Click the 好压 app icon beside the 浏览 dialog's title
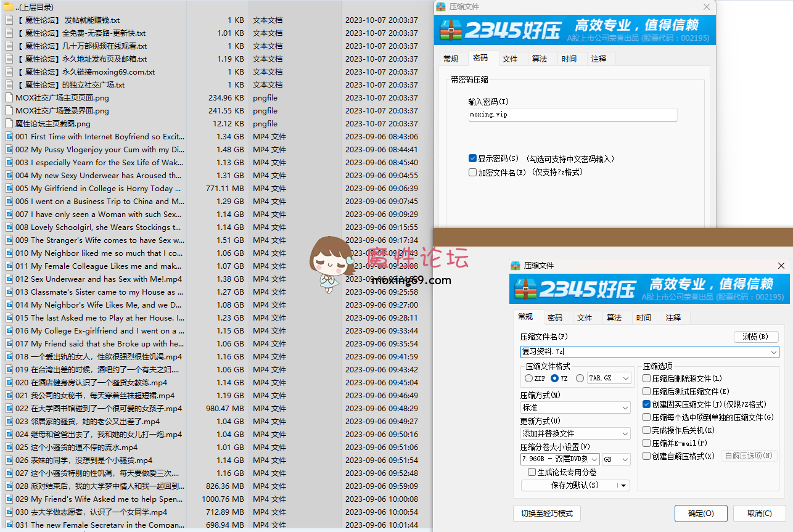This screenshot has width=793, height=532. tap(516, 266)
